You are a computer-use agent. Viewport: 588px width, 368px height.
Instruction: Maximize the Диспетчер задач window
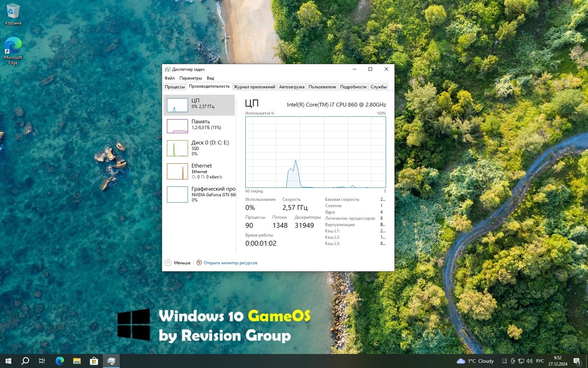[370, 69]
